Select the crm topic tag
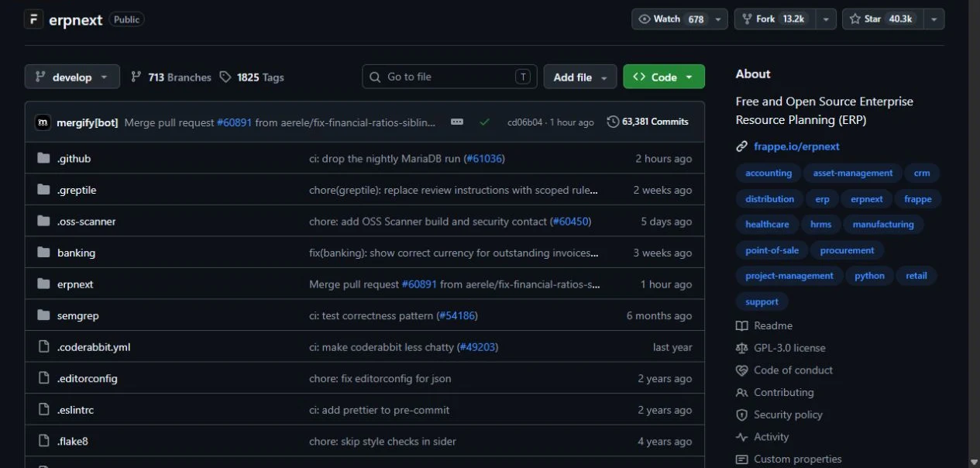 [x=922, y=174]
